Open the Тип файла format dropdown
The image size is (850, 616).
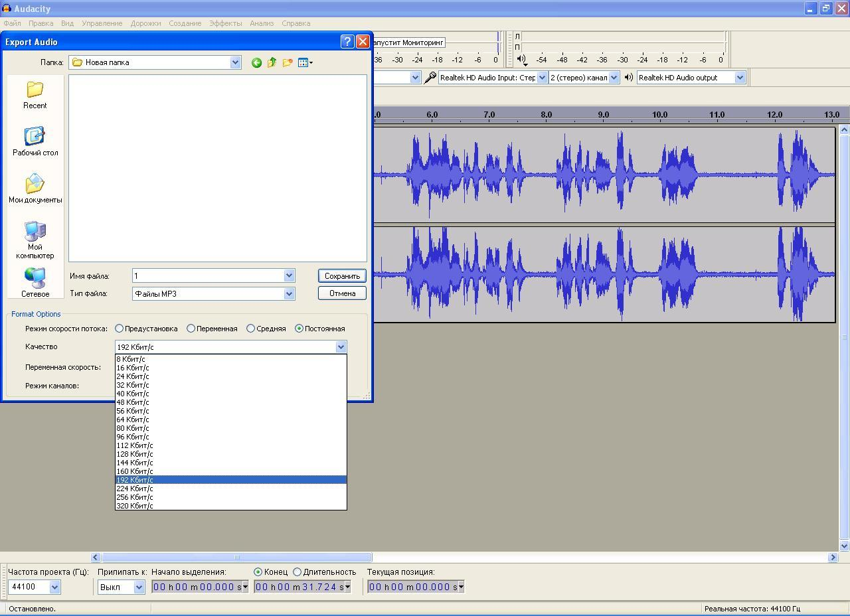click(289, 293)
